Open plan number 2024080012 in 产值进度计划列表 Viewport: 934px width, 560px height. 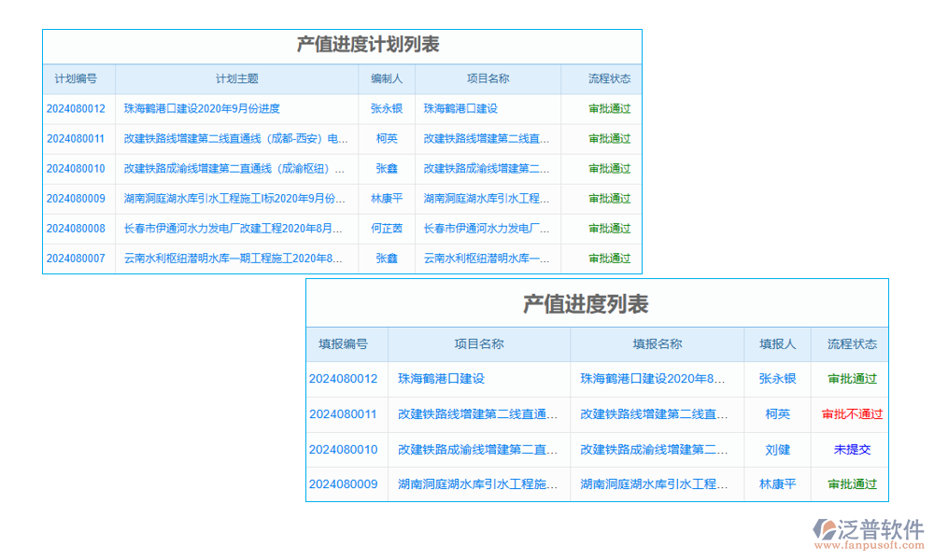[x=78, y=108]
